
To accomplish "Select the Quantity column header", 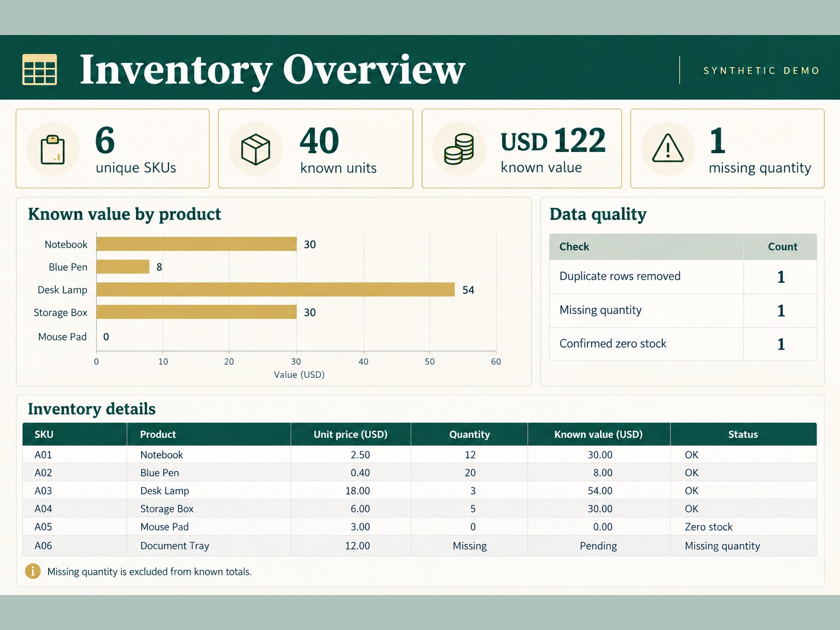I will pyautogui.click(x=469, y=434).
